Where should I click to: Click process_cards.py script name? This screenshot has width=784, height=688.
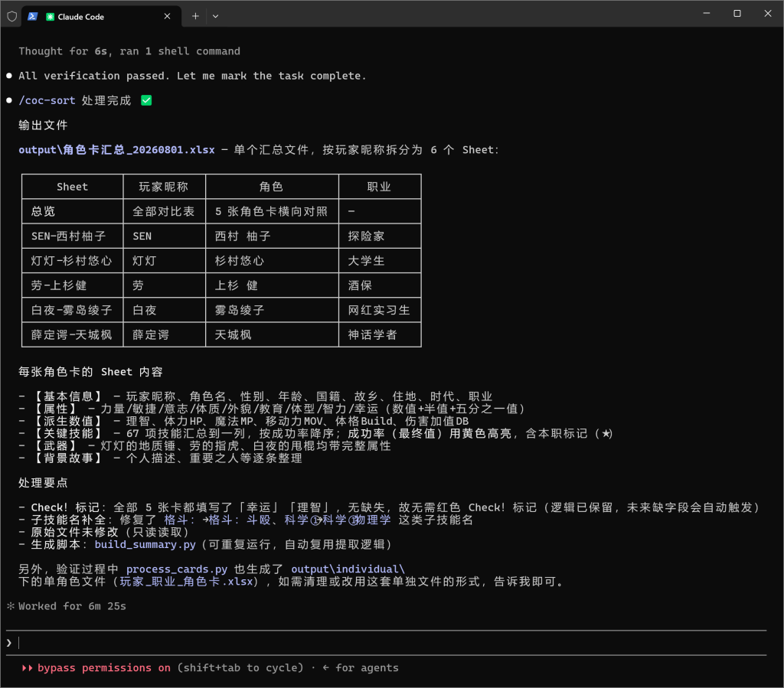177,569
